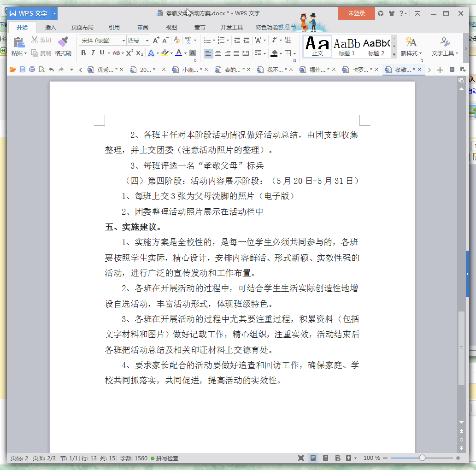Screen dimensions: 476x470
Task: Click the Cut scissors icon
Action: [x=35, y=40]
